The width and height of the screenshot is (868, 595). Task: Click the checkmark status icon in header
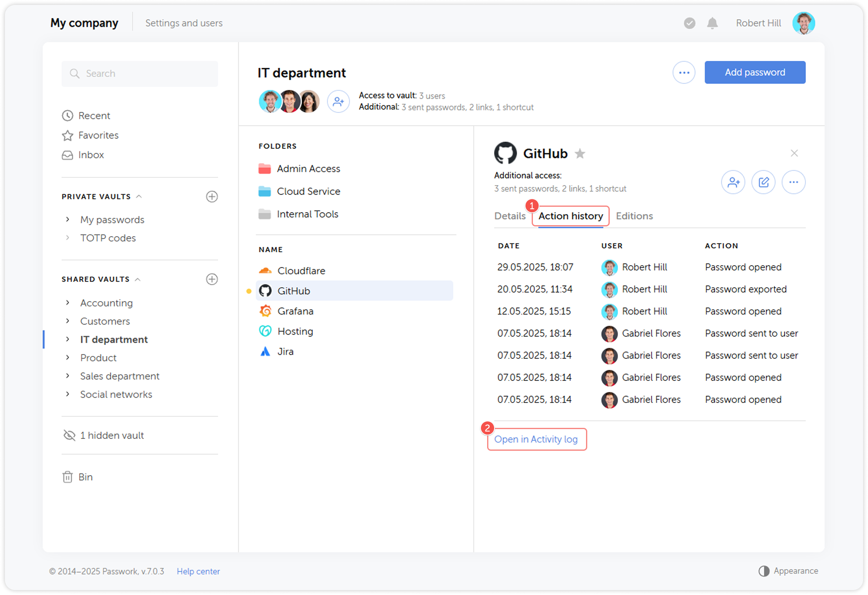coord(689,23)
